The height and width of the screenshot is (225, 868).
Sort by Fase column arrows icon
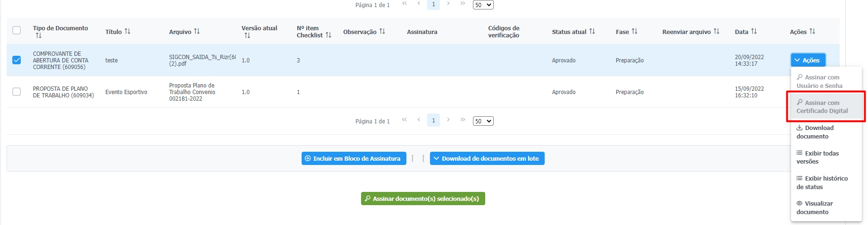(634, 32)
